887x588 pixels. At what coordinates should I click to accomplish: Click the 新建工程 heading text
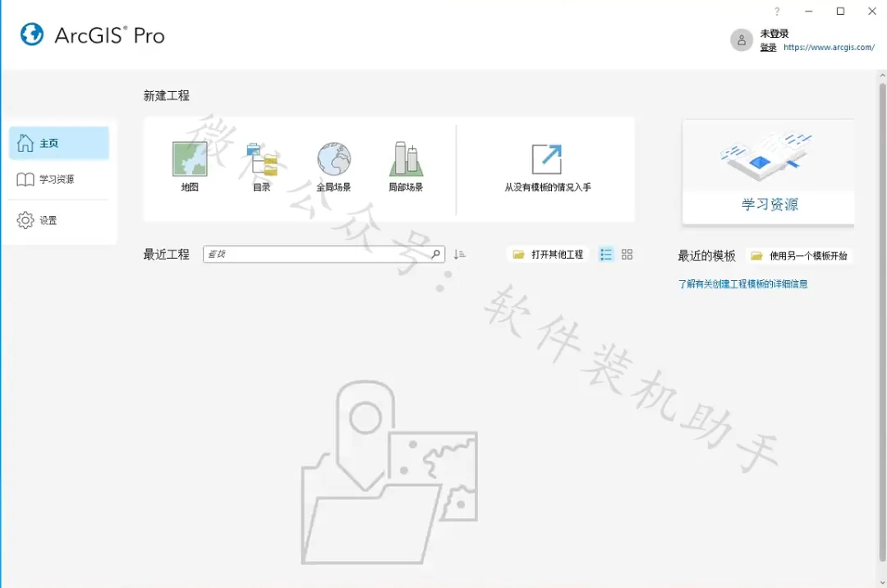[x=166, y=95]
